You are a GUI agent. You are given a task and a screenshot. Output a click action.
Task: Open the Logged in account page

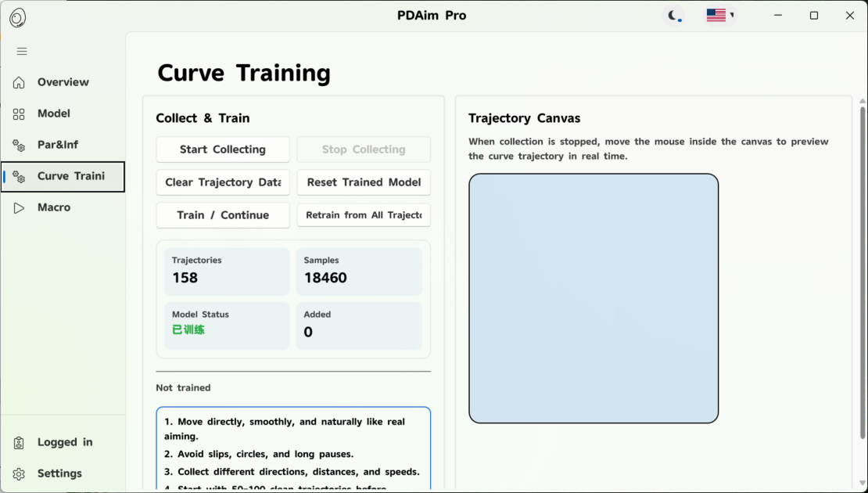pos(63,442)
